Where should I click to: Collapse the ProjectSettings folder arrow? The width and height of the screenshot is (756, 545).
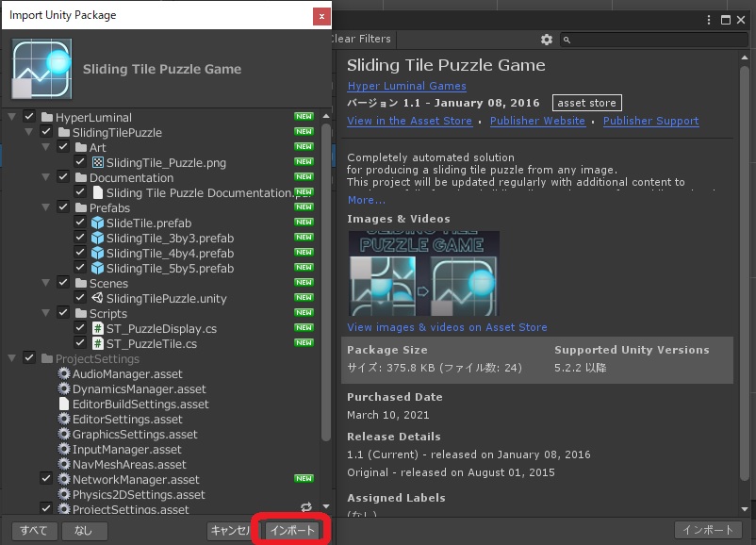(x=12, y=358)
